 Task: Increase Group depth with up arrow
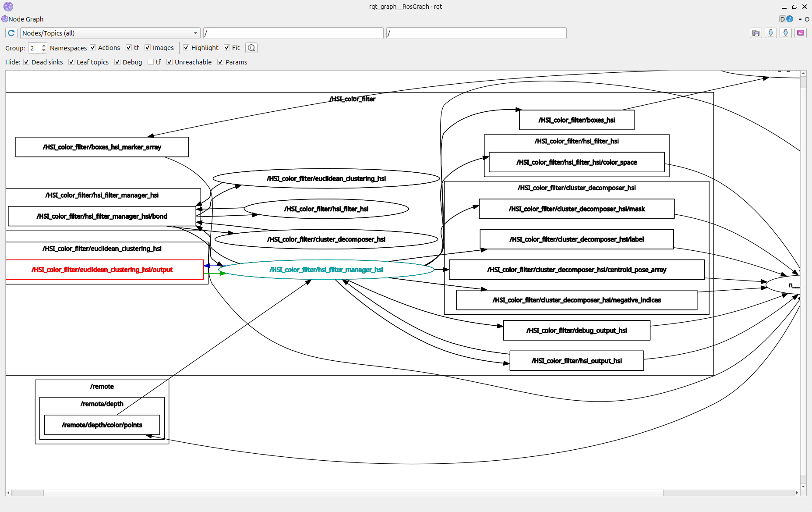(44, 45)
